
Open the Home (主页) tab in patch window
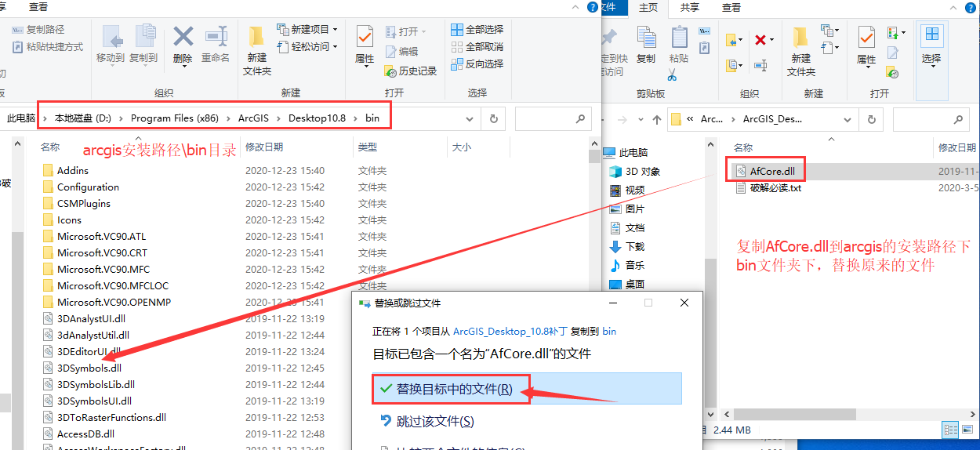point(648,8)
